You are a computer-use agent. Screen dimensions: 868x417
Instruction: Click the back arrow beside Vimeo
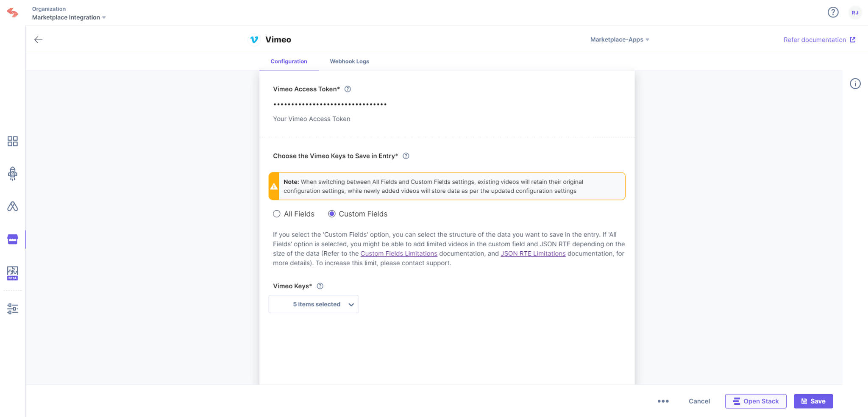[x=39, y=40]
